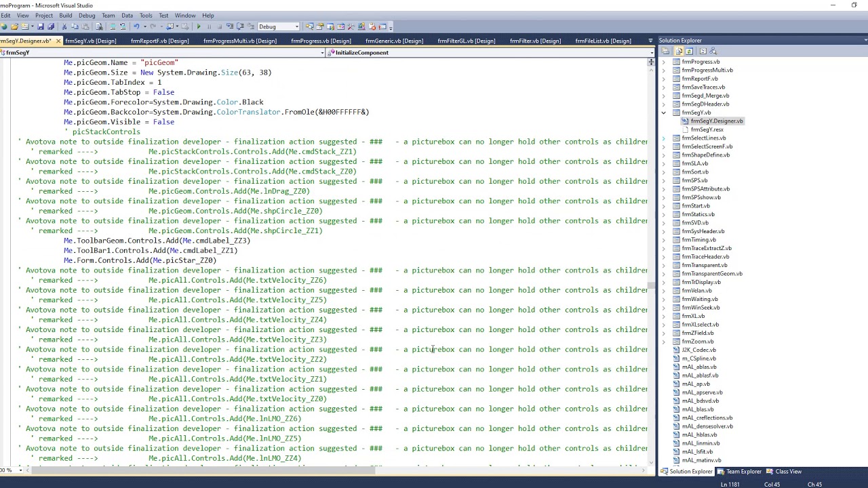Viewport: 868px width, 488px height.
Task: Open the Toolbox toolbar icon
Action: click(x=351, y=26)
